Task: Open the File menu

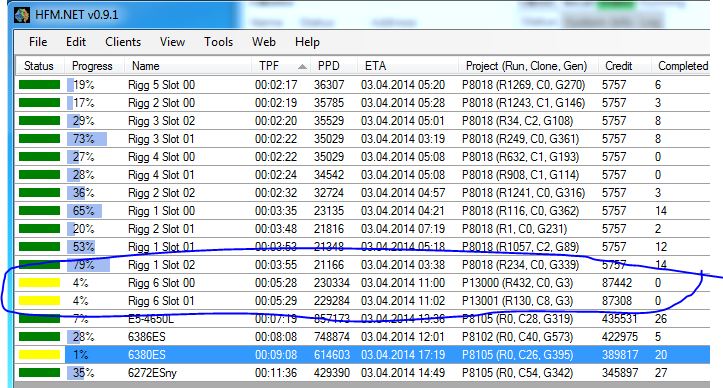Action: pyautogui.click(x=38, y=42)
